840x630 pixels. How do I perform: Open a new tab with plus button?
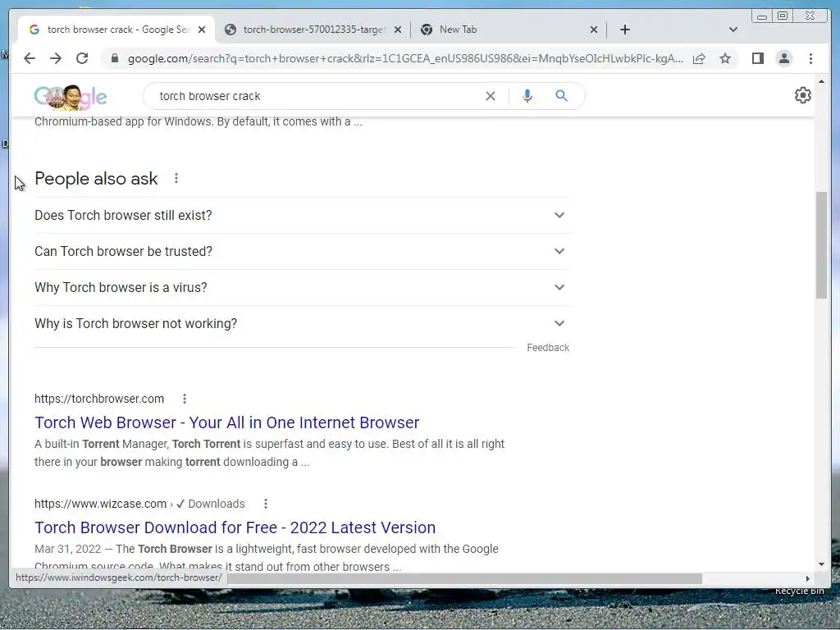point(624,30)
